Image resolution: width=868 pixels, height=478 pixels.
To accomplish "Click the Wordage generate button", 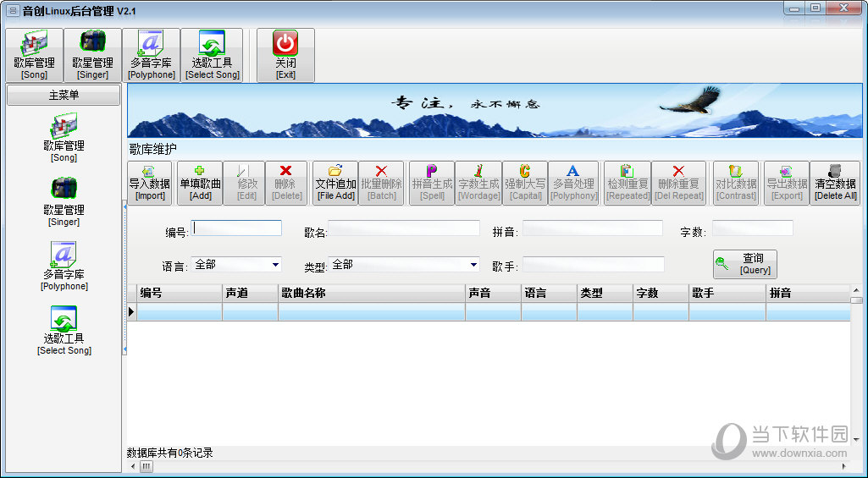I will (x=478, y=183).
